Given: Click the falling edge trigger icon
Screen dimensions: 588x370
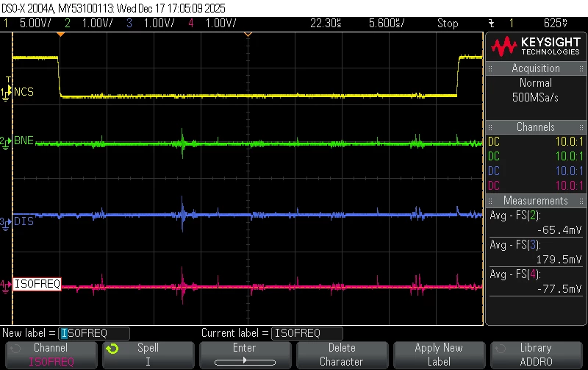Looking at the screenshot, I should tap(491, 24).
